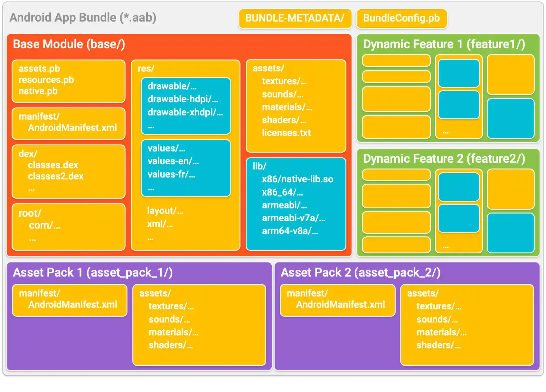
Task: Select the BundleConfig.pb badge
Action: click(401, 18)
